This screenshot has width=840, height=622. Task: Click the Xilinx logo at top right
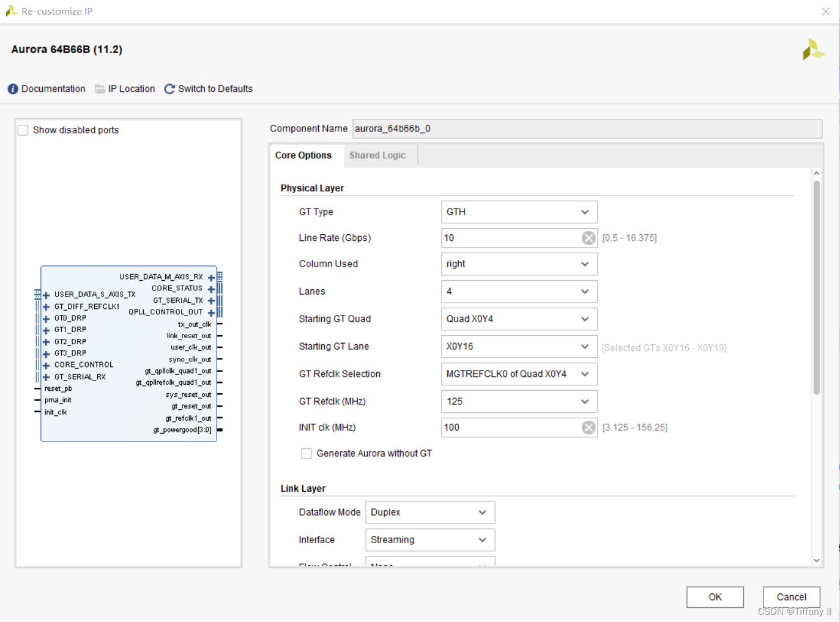[813, 50]
